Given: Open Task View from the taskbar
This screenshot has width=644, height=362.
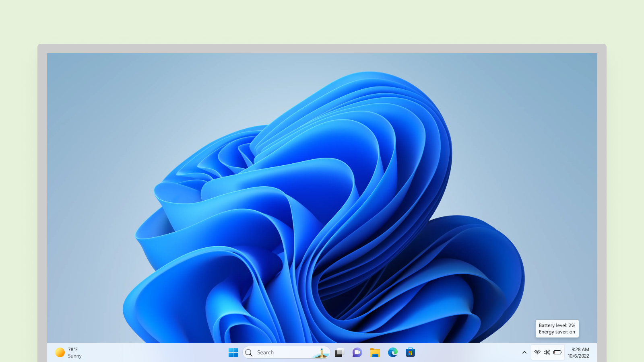Looking at the screenshot, I should pyautogui.click(x=339, y=352).
